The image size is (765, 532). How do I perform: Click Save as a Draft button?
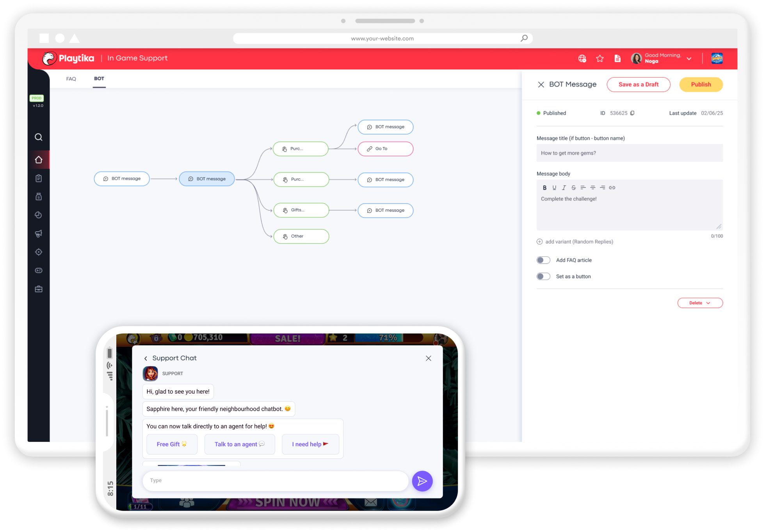pos(639,85)
